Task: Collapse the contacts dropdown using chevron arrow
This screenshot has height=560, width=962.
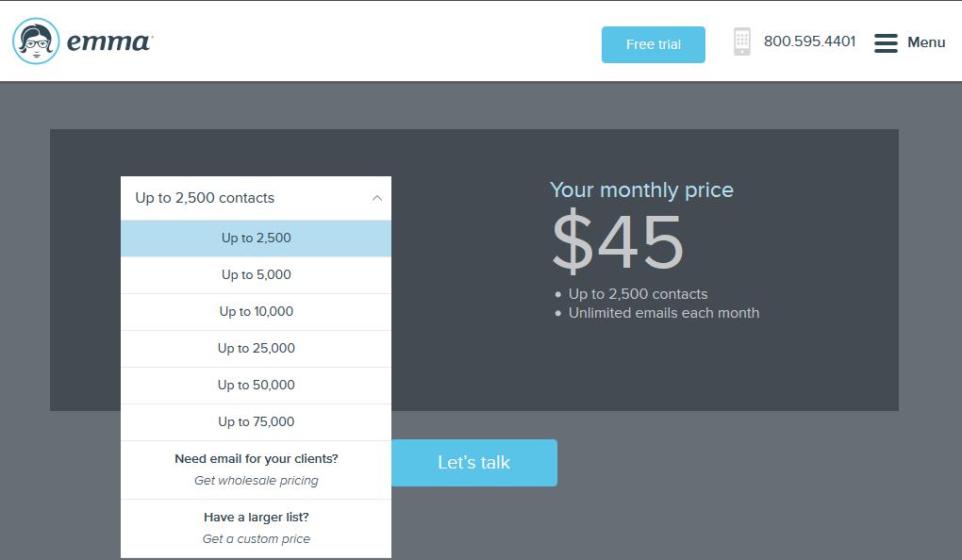Action: click(377, 198)
